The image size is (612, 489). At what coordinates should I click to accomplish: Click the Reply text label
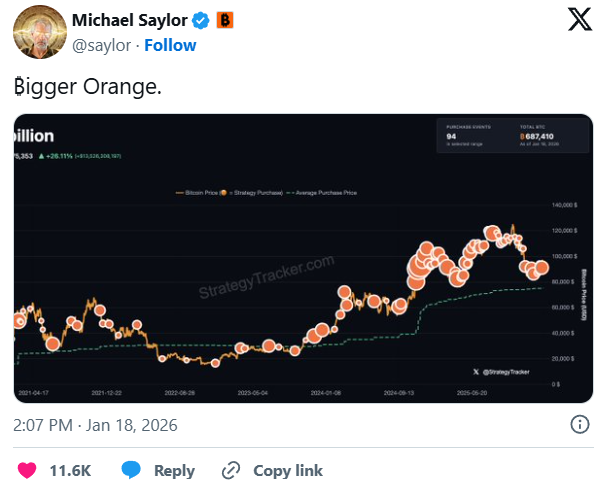pyautogui.click(x=174, y=469)
